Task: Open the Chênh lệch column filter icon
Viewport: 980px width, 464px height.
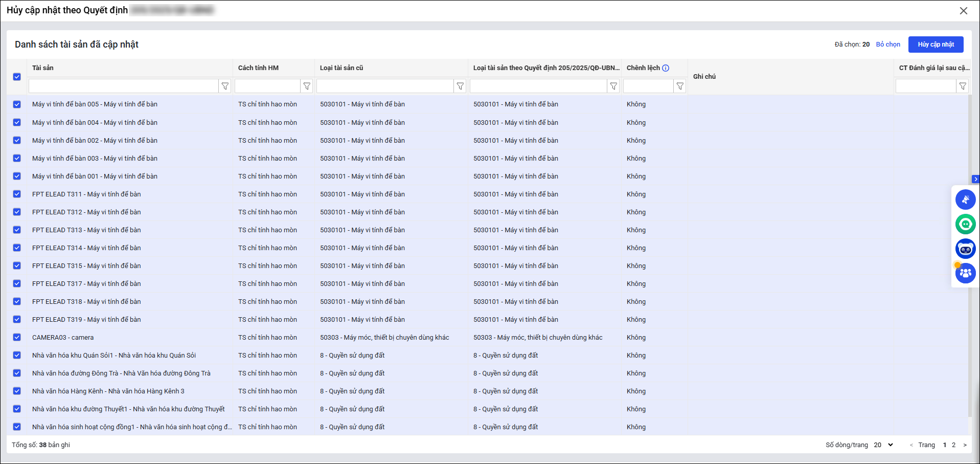Action: [680, 86]
